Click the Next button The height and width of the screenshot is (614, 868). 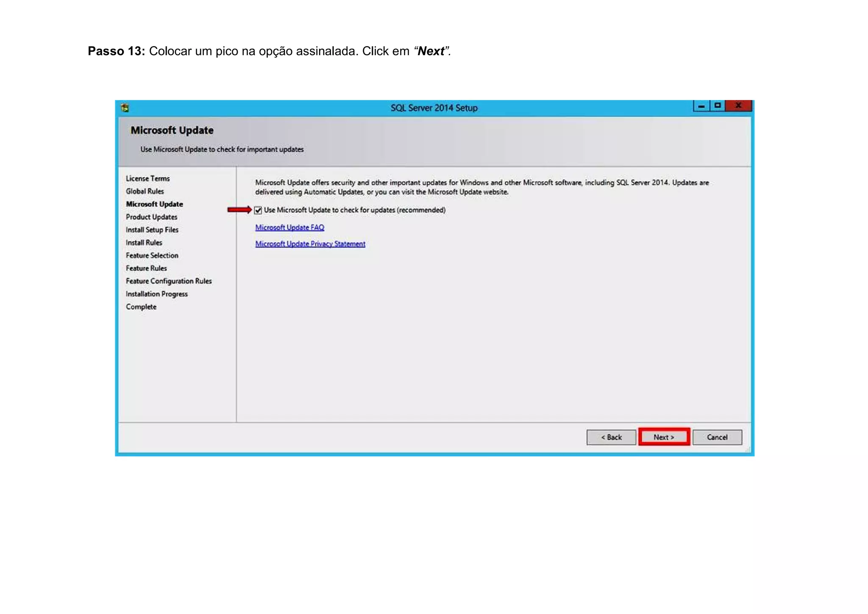[664, 437]
